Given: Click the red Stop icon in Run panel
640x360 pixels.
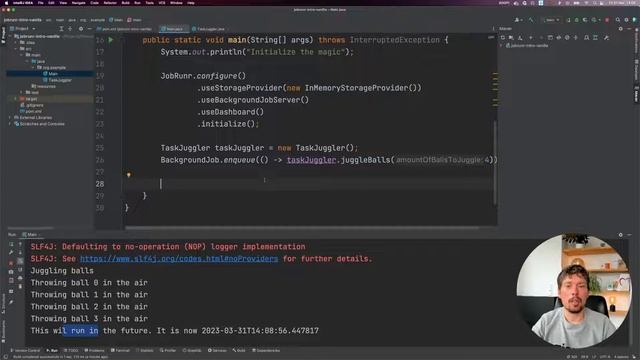Looking at the screenshot, I should [11, 262].
